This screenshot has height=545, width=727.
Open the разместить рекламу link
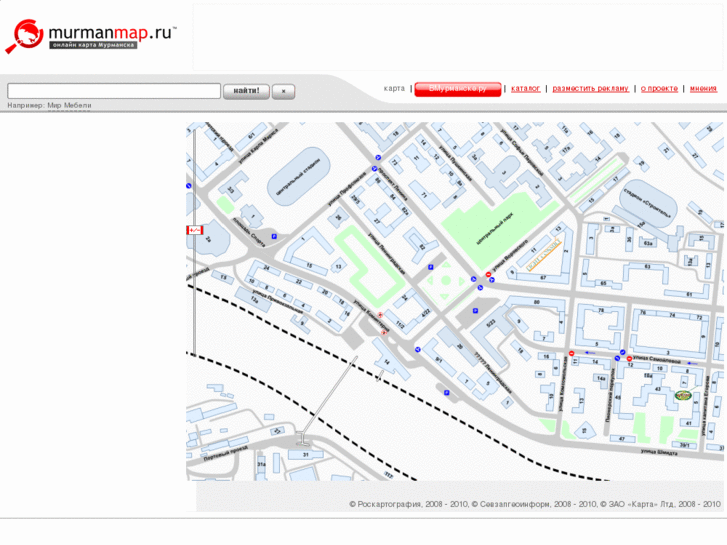pos(590,88)
